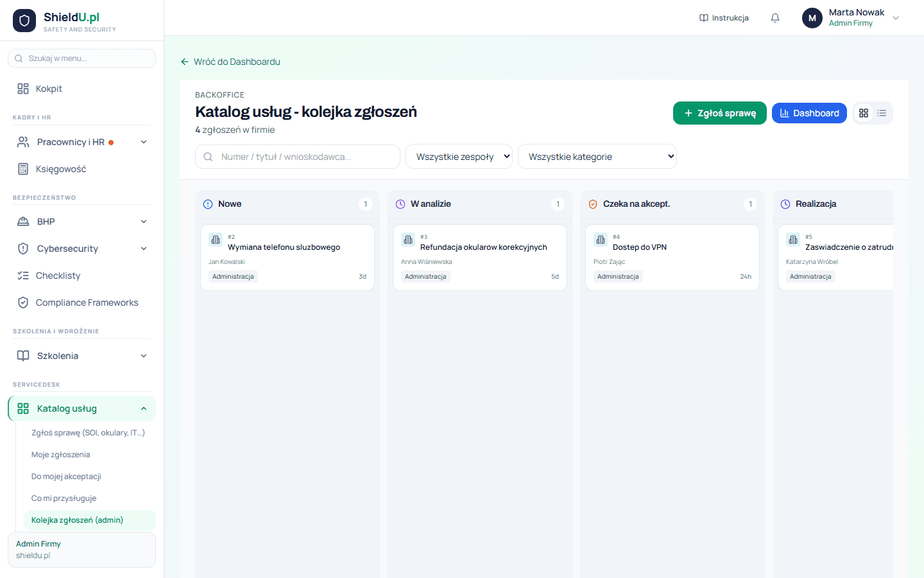Click the Marta Nowak avatar circle
The image size is (924, 578).
coord(812,18)
